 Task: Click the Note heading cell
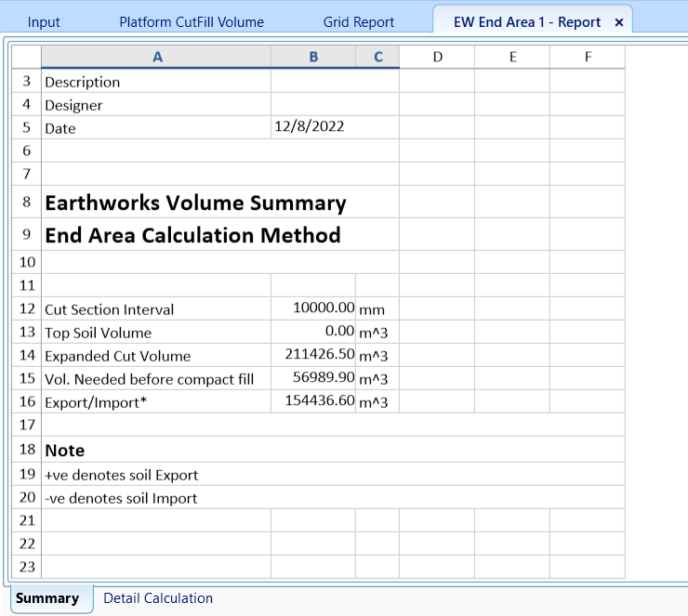334,450
